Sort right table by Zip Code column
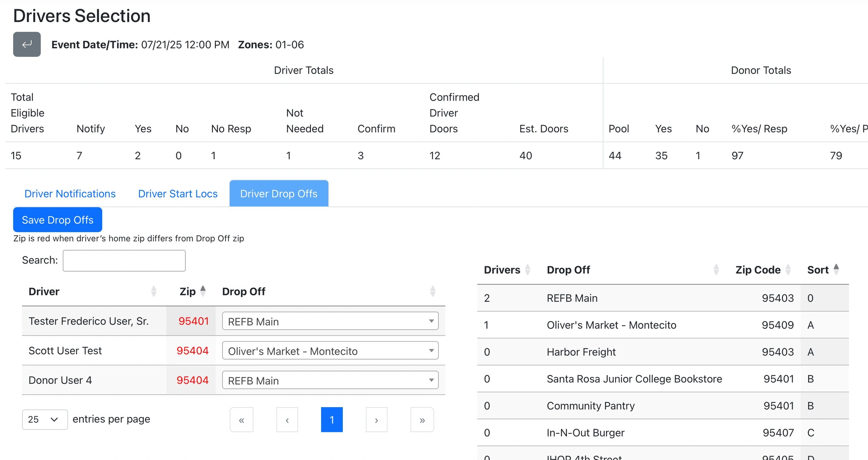 click(758, 270)
